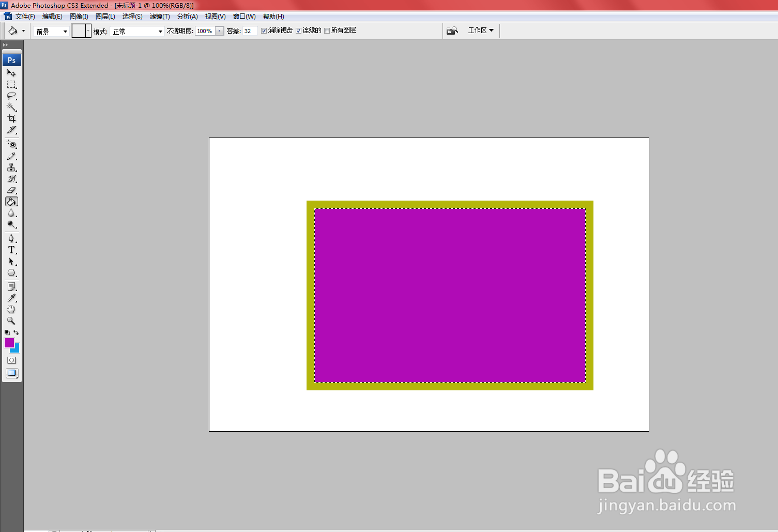Screen dimensions: 778x532
Task: Click the olive-yellow border of the rectangle
Action: pyautogui.click(x=450, y=205)
